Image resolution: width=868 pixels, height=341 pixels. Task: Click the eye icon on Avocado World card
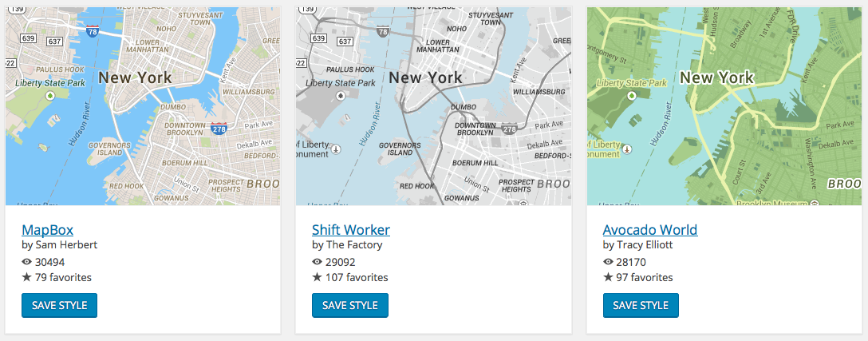pos(608,262)
